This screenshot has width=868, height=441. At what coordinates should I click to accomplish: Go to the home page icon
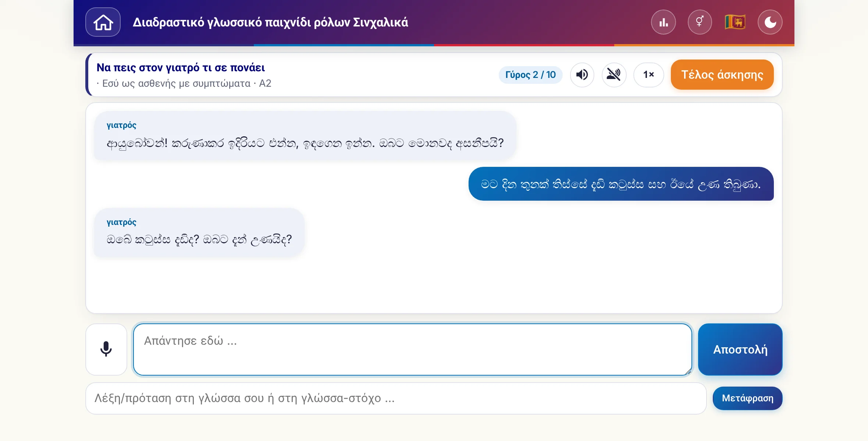[103, 22]
